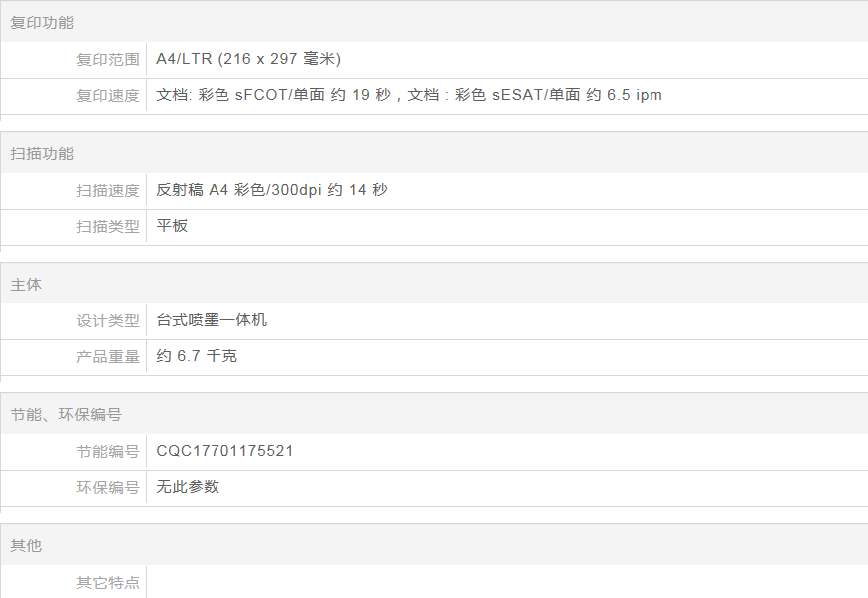Select the 复印速度 row label
868x598 pixels.
[x=108, y=96]
